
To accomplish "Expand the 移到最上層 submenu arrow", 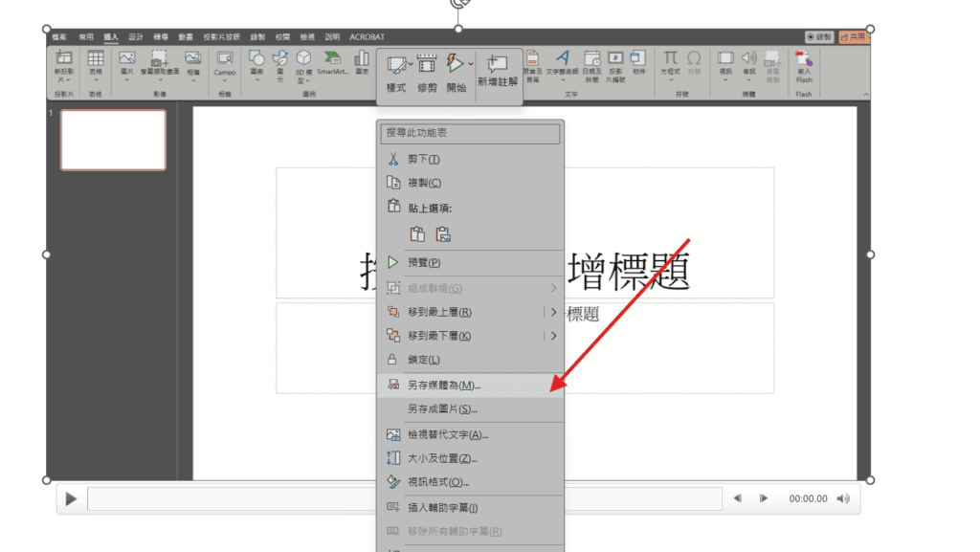I will [553, 312].
